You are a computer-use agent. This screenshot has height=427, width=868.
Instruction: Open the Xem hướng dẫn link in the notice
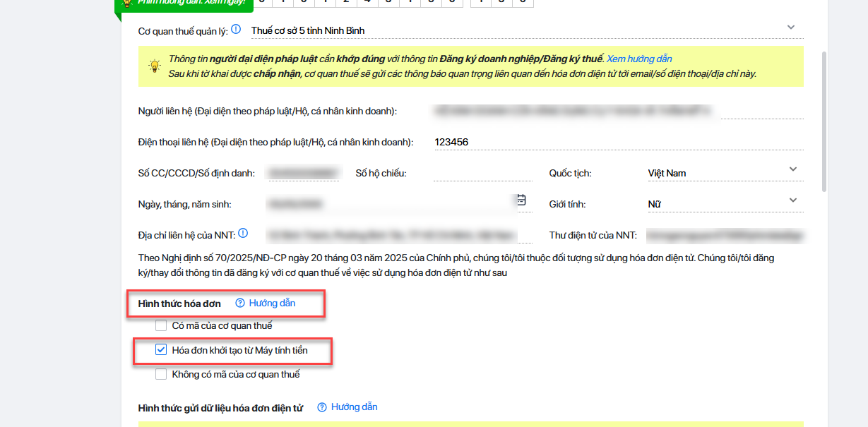point(638,59)
